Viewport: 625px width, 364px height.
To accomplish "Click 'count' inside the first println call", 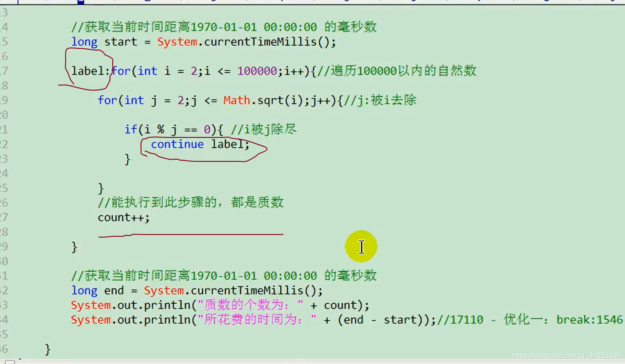I will (340, 305).
